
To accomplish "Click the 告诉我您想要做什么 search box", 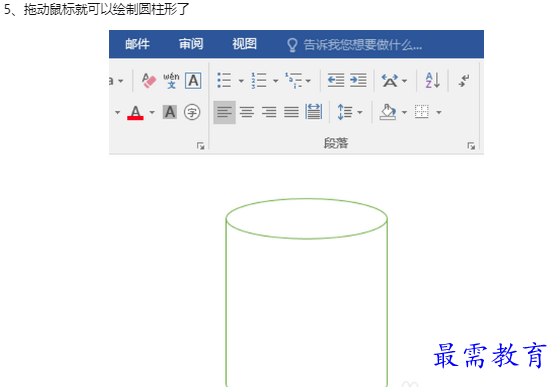I will [362, 45].
